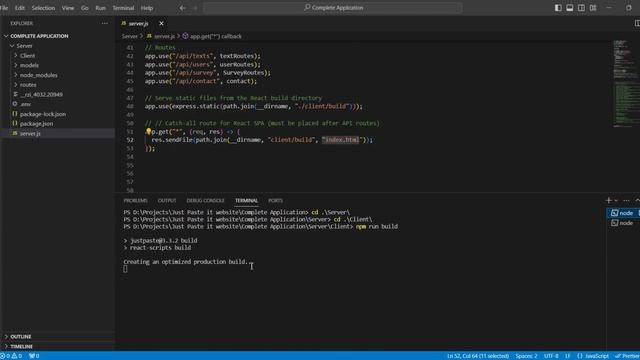
Task: Click the ports forwarded status icon
Action: [x=34, y=356]
